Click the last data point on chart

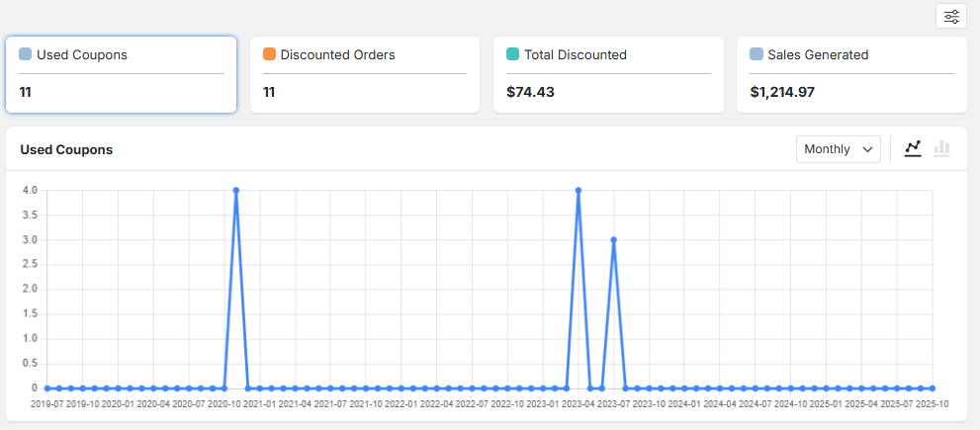click(x=933, y=388)
